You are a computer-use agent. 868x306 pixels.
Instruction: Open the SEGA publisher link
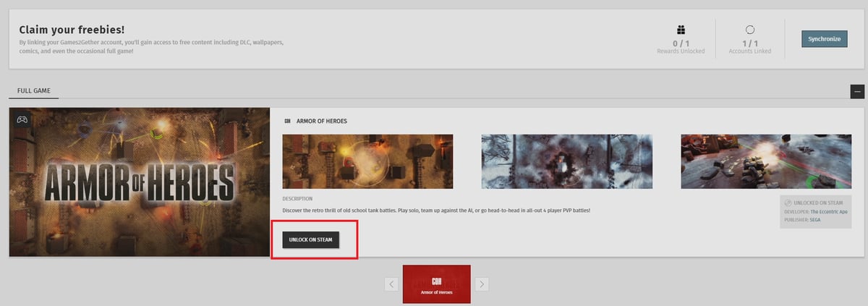tap(816, 219)
